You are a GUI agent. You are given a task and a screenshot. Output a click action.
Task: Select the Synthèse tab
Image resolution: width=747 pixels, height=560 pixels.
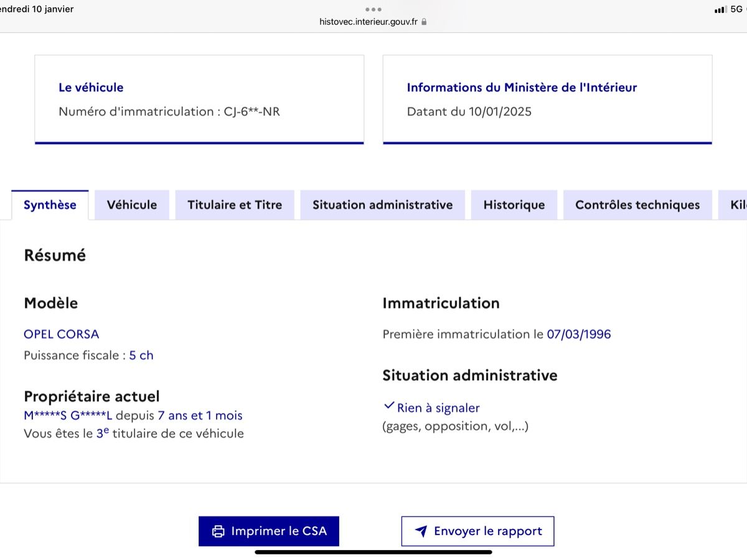coord(50,205)
